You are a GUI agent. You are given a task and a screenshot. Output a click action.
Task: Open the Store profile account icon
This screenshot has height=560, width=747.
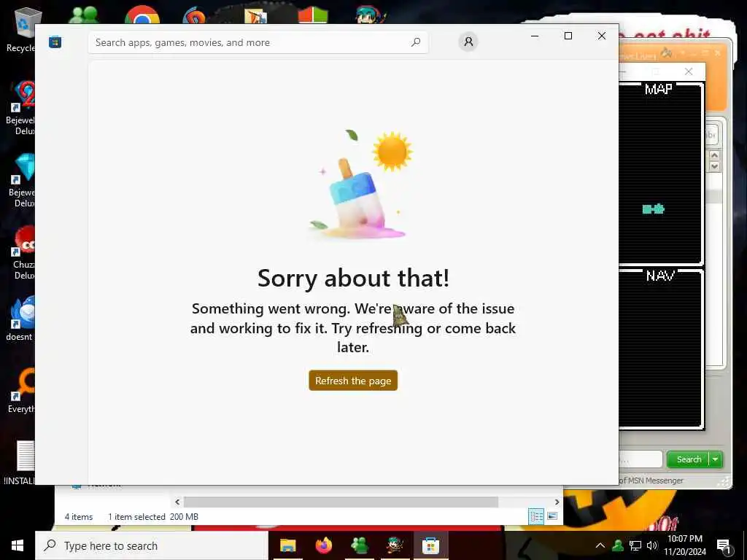click(468, 42)
